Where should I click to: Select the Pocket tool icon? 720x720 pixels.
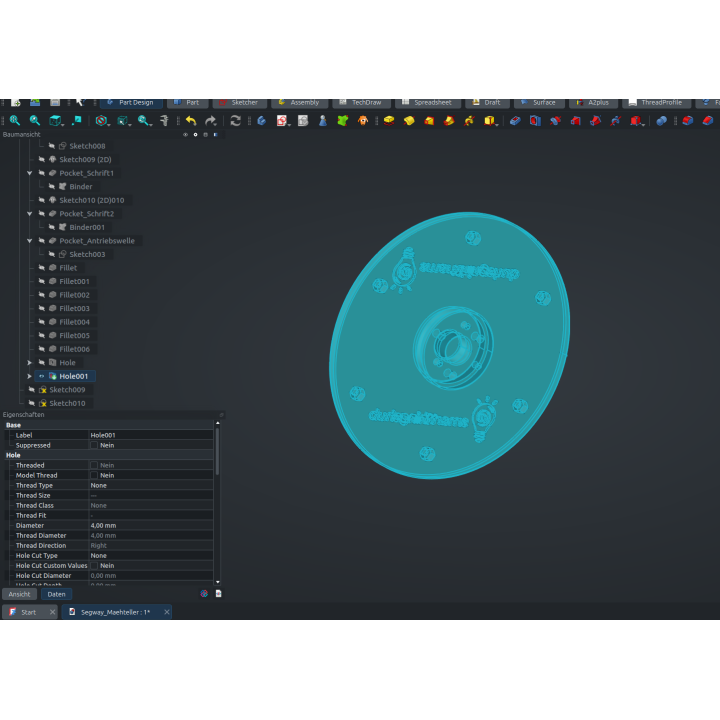515,120
